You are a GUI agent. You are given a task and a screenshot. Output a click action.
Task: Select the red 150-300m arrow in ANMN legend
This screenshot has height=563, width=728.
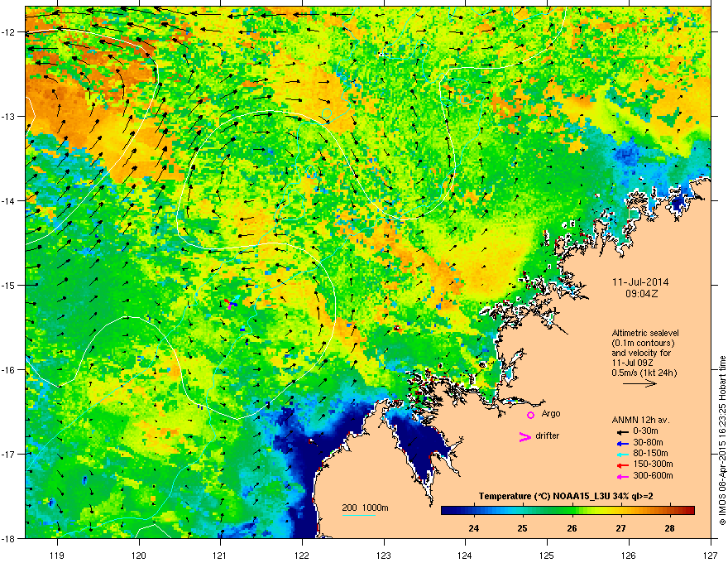pyautogui.click(x=622, y=464)
